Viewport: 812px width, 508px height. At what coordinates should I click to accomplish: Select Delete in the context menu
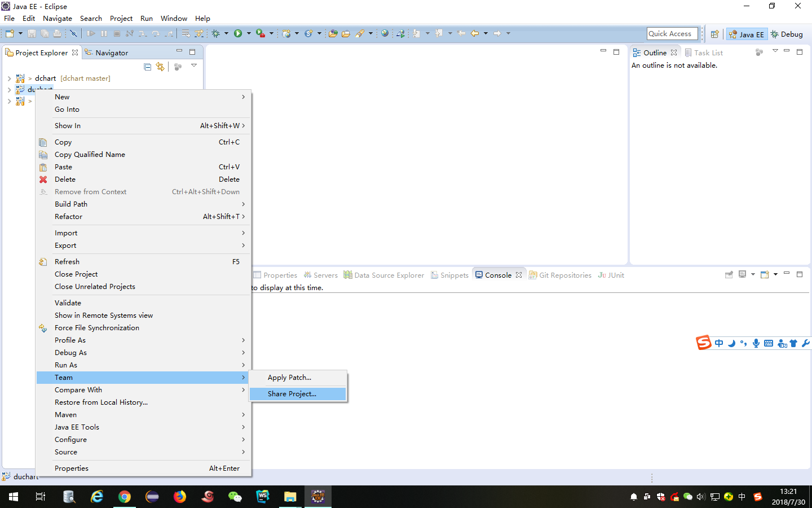pyautogui.click(x=143, y=179)
